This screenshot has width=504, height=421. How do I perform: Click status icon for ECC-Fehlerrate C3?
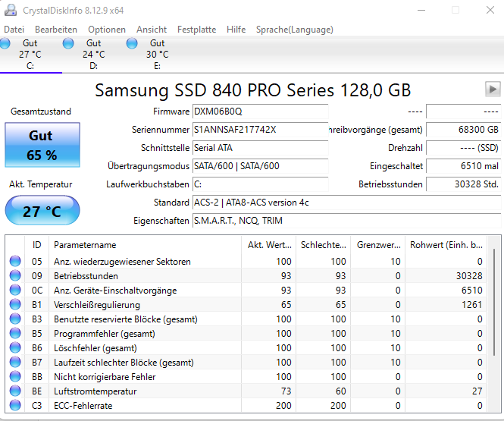point(15,405)
